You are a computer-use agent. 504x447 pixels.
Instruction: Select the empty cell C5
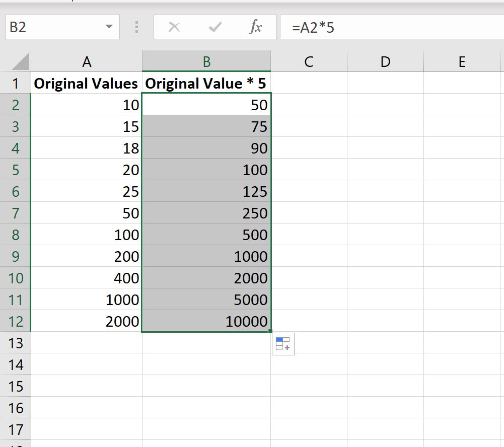pyautogui.click(x=309, y=170)
